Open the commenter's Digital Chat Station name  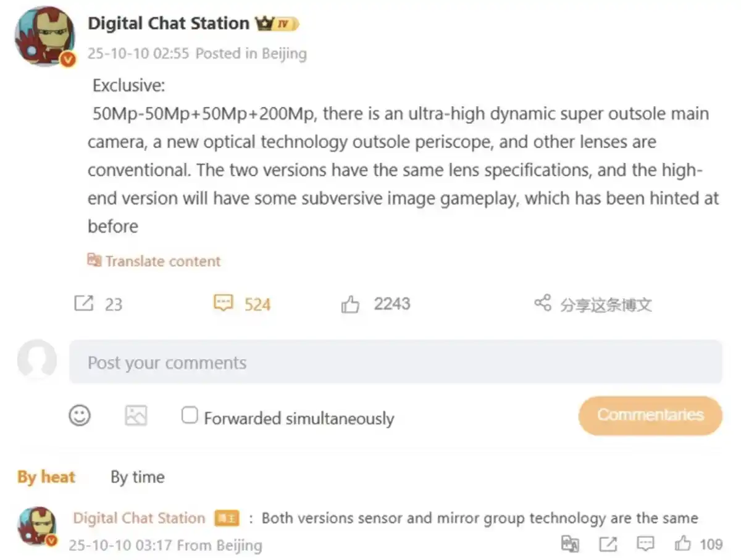[x=139, y=518]
